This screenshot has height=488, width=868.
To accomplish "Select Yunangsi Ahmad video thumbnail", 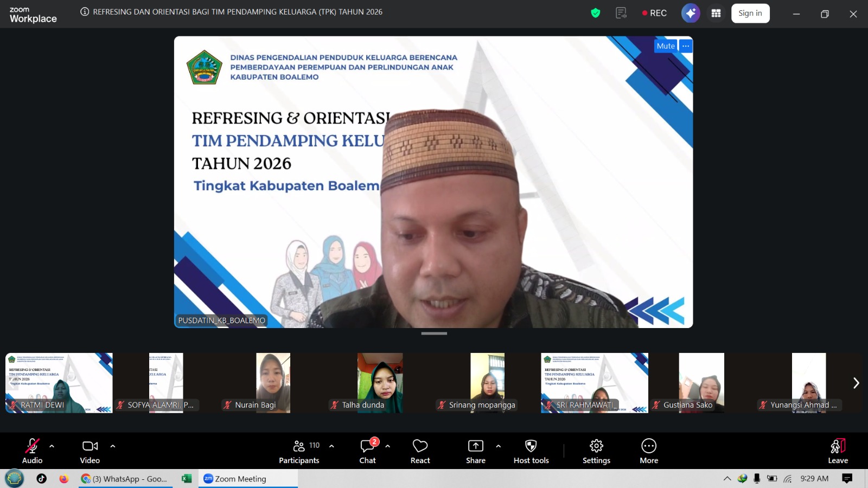I will pyautogui.click(x=809, y=383).
